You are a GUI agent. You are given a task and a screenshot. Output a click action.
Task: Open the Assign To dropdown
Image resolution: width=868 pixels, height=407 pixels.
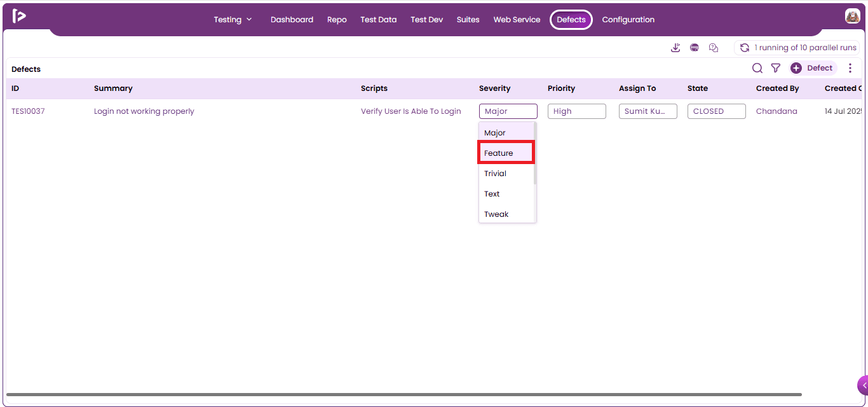pos(648,111)
